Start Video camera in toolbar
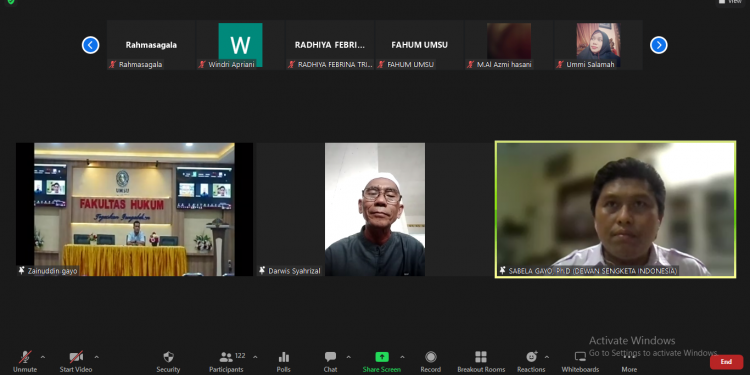Image resolution: width=750 pixels, height=375 pixels. [76, 362]
